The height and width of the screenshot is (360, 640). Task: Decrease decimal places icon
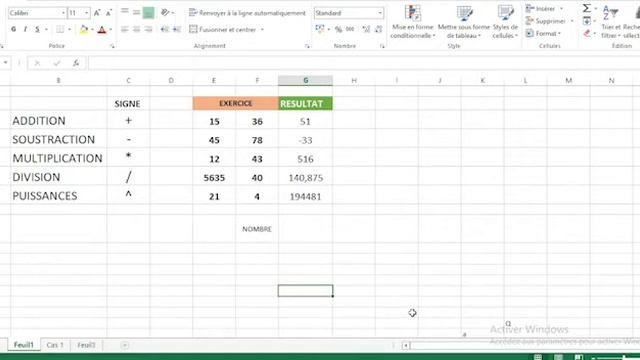coord(378,29)
